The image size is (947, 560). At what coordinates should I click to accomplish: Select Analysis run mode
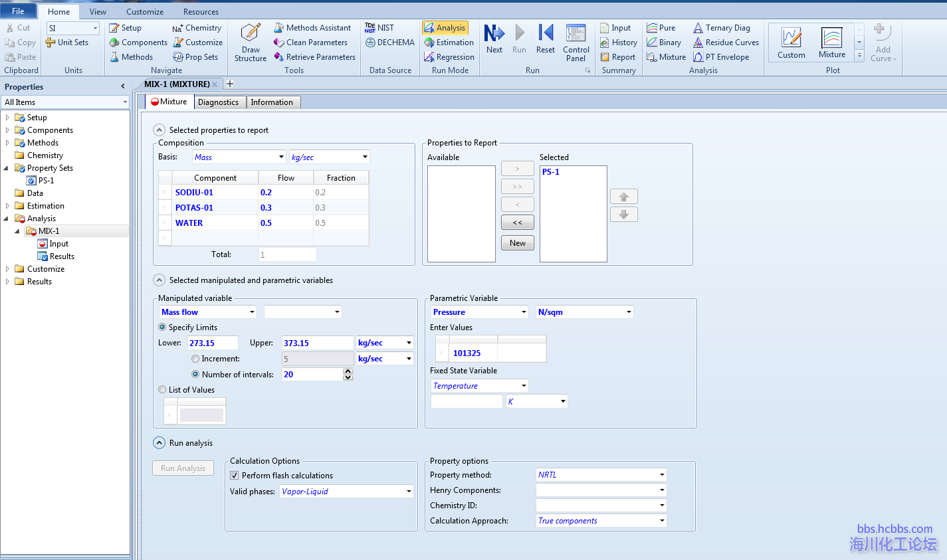(x=445, y=28)
